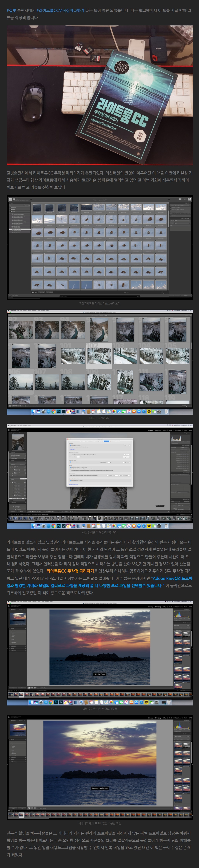This screenshot has height=868, width=199.
Task: Click the sunset photo showing Adobe Color
Action: 100,647
